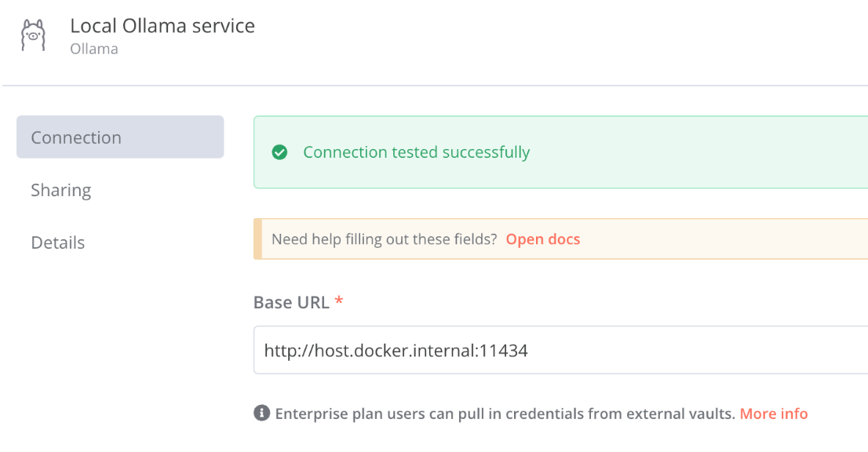
Task: Open the Connection tab
Action: (120, 137)
